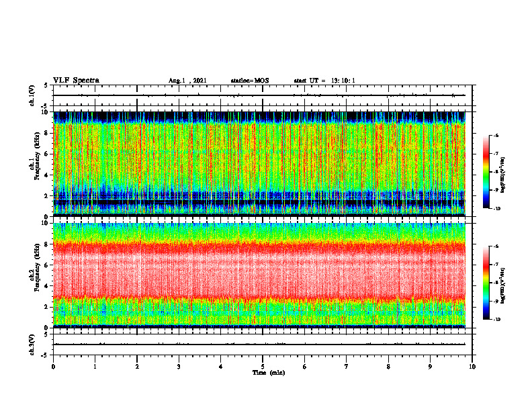Viewport: 532px width, 411px height.
Task: Click the time axis tick label '0'
Action: pyautogui.click(x=53, y=367)
